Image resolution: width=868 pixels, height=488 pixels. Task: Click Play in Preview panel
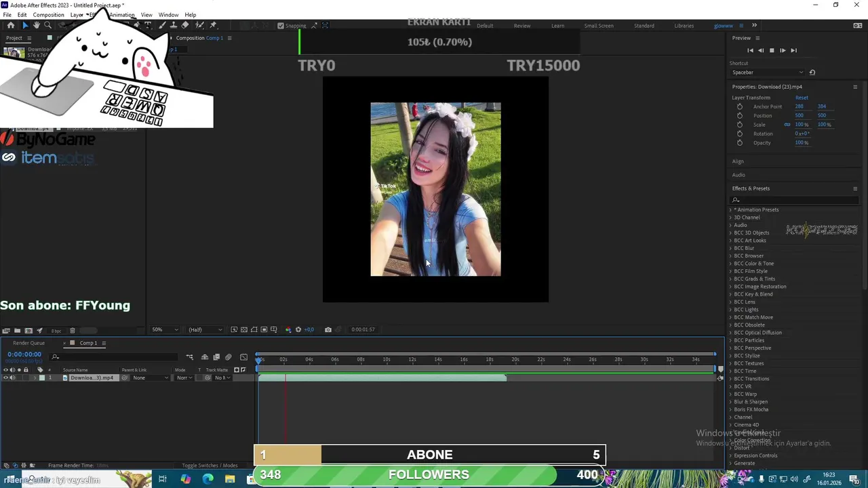tap(783, 50)
